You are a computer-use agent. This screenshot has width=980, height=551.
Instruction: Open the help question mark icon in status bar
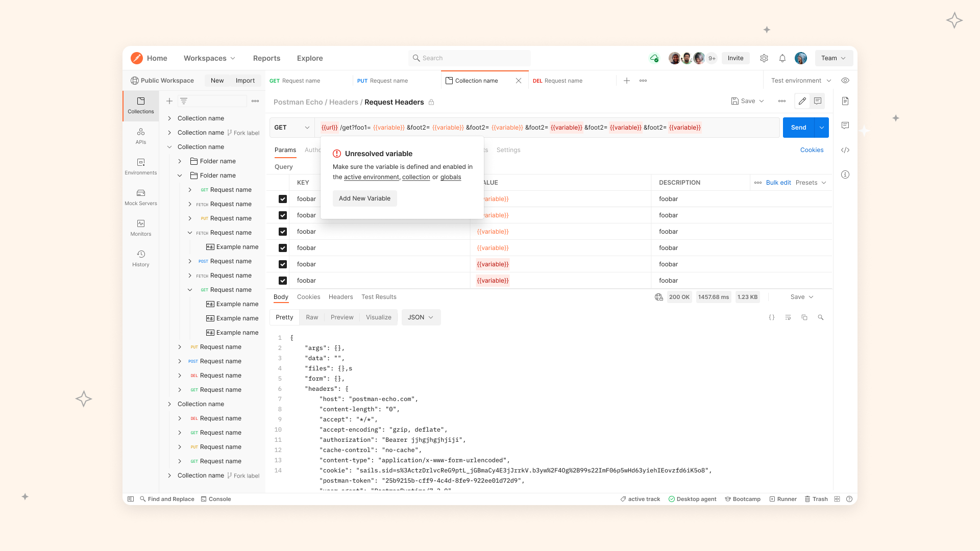[x=849, y=499]
